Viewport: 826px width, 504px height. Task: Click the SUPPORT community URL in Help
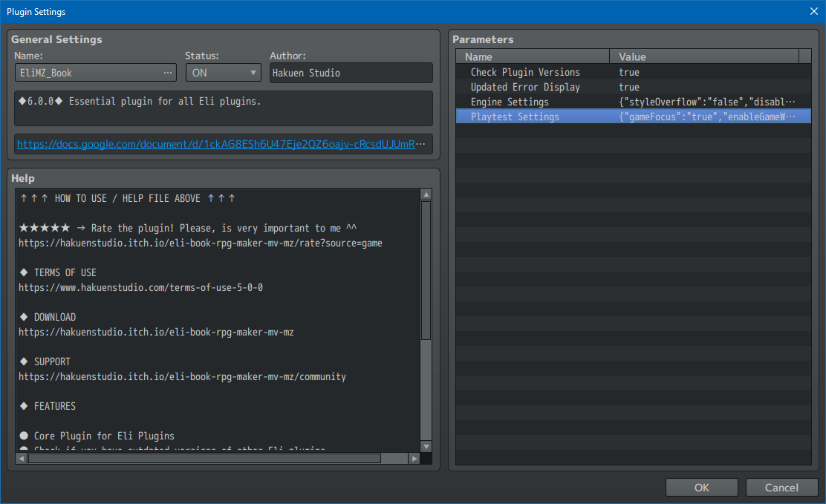click(182, 376)
